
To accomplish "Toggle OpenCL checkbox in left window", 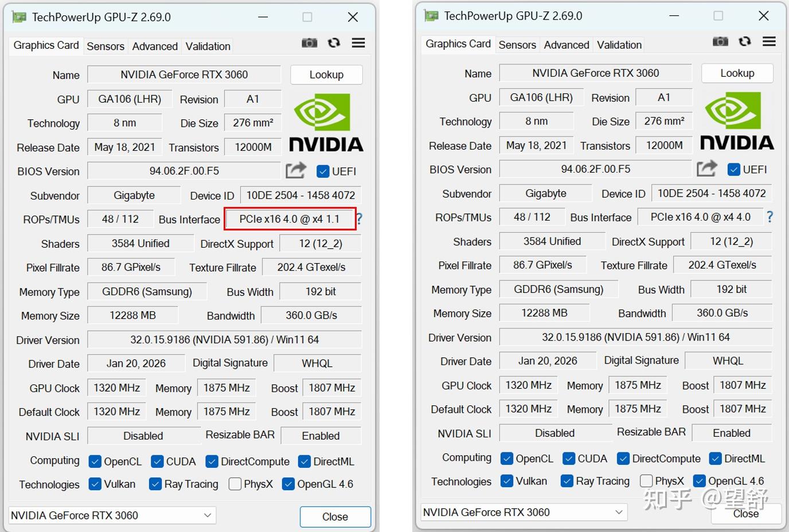I will (95, 461).
